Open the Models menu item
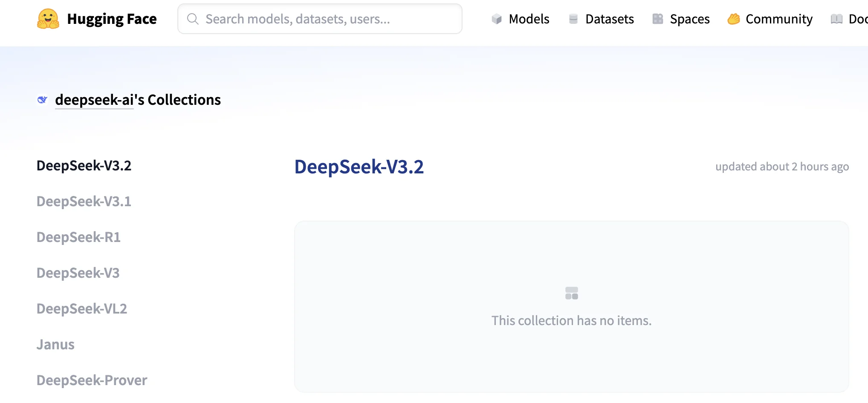The width and height of the screenshot is (868, 403). click(529, 19)
